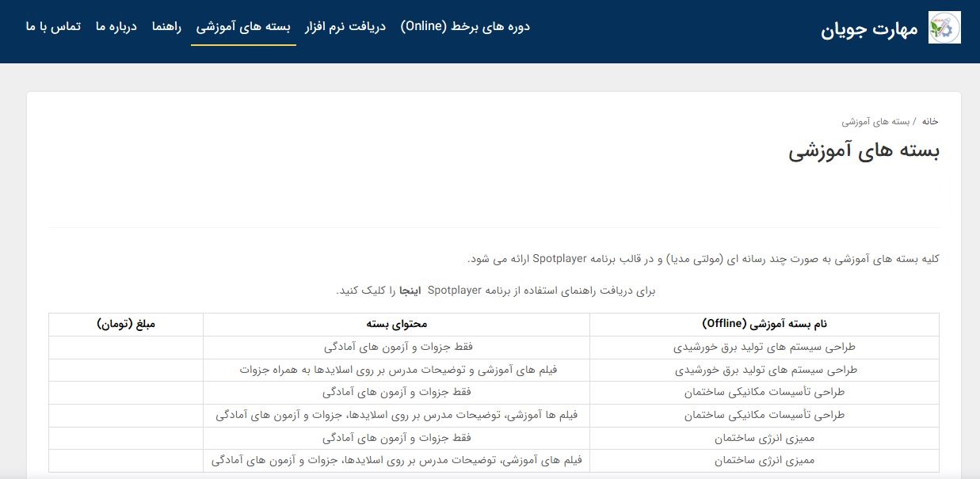Click فقط جزوات cell in energy audit row
Viewport: 980px width, 479px height.
(x=396, y=438)
